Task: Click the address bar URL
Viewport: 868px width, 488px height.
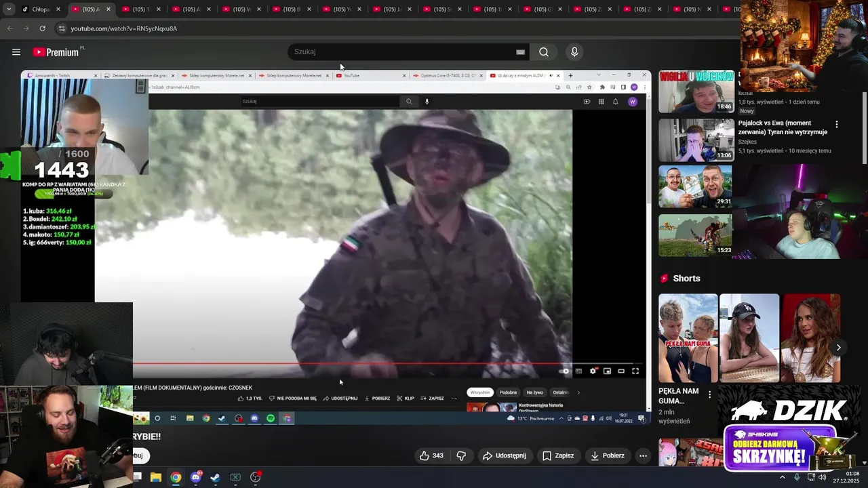Action: (124, 28)
